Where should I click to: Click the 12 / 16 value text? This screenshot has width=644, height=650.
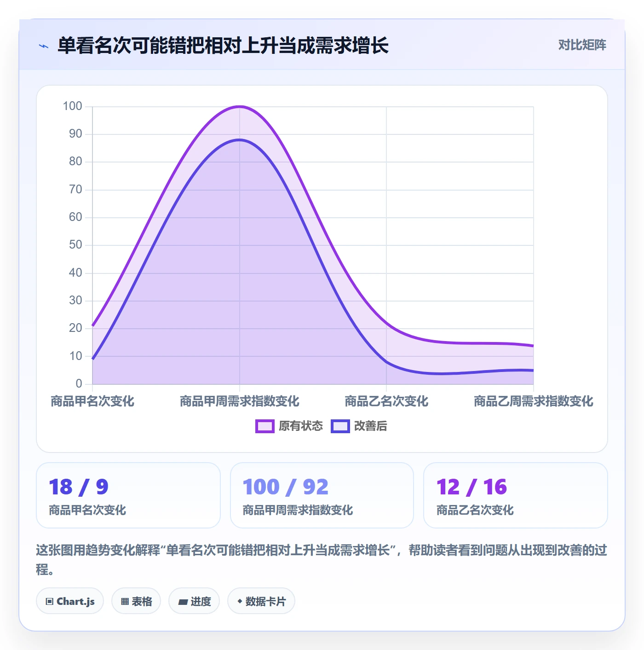(x=471, y=487)
